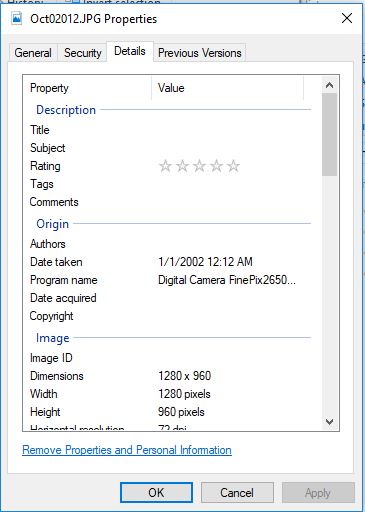The width and height of the screenshot is (365, 512).
Task: Click the Property column header
Action: coord(87,88)
